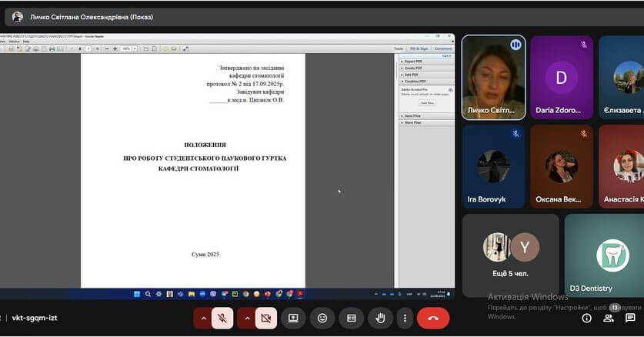
Task: Click the share screen icon
Action: click(293, 318)
